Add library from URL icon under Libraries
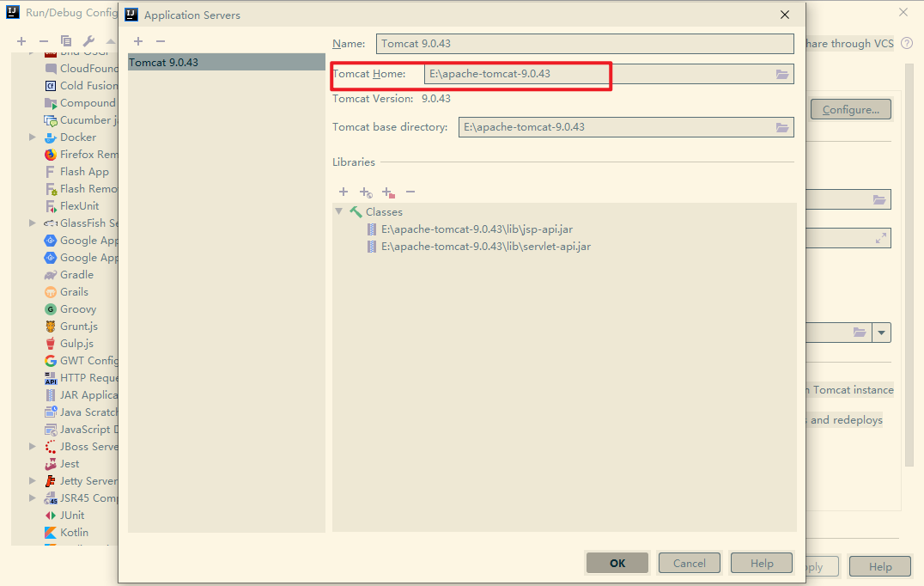Image resolution: width=924 pixels, height=586 pixels. [366, 192]
